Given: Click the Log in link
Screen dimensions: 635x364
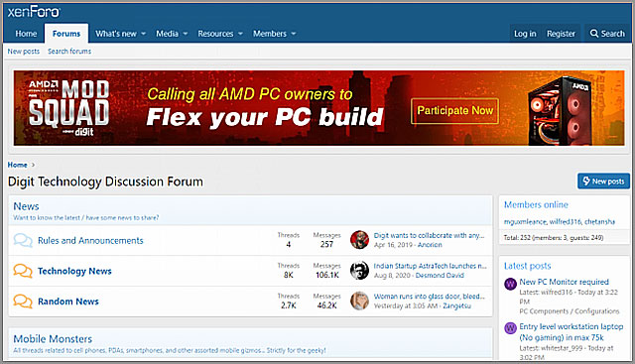Looking at the screenshot, I should [x=525, y=34].
